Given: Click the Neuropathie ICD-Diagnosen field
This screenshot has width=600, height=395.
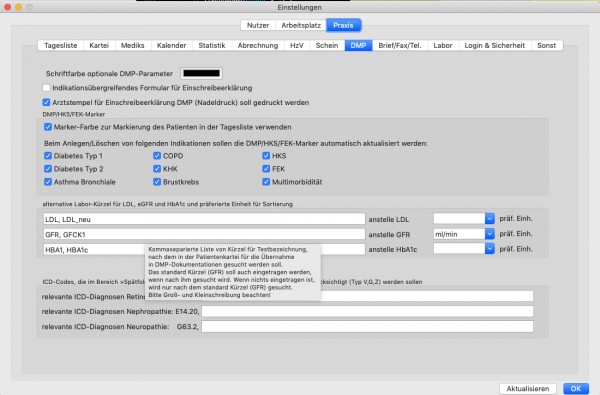Looking at the screenshot, I should [367, 326].
